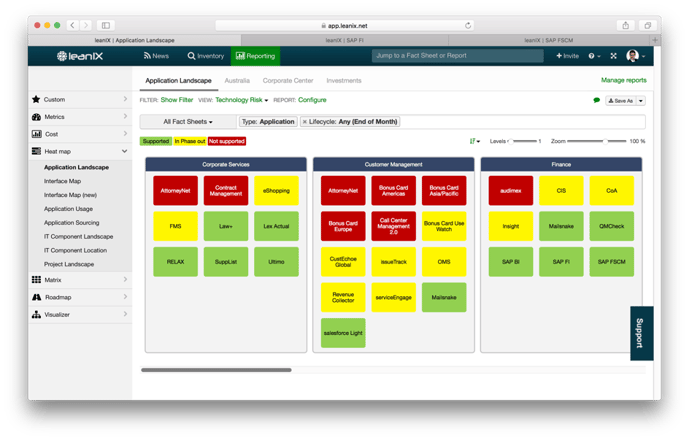Click the fullscreen expand icon in header
The width and height of the screenshot is (689, 440).
point(613,56)
